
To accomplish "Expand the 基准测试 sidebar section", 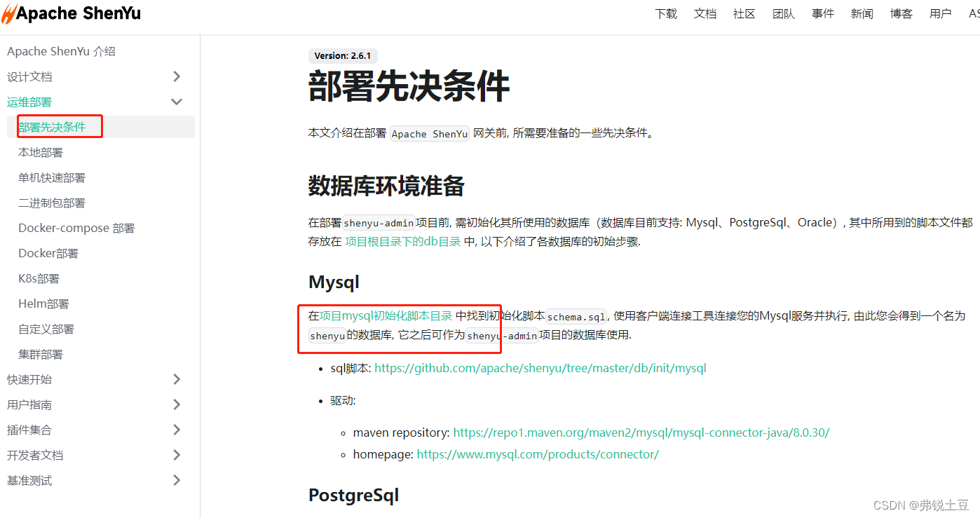I will (x=177, y=480).
